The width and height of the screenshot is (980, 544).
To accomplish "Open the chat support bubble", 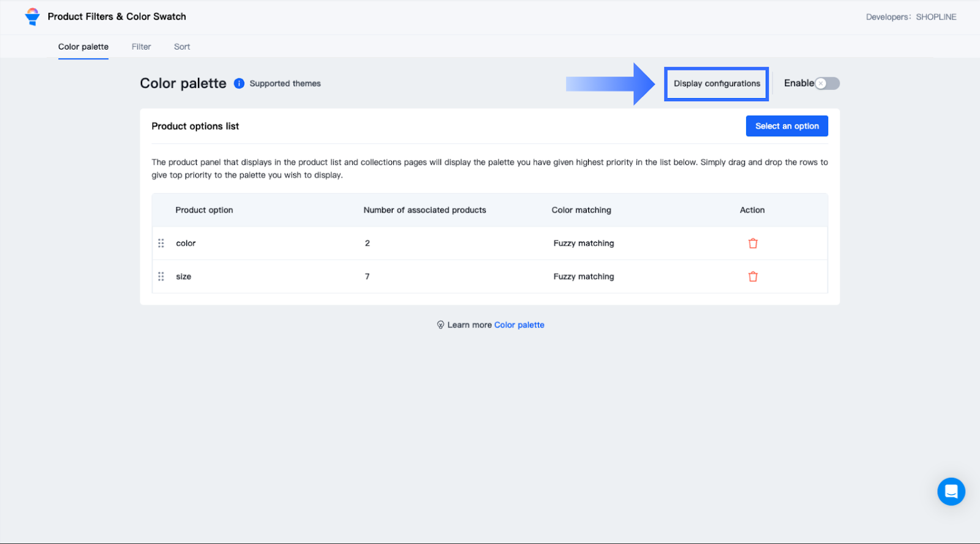I will point(951,491).
